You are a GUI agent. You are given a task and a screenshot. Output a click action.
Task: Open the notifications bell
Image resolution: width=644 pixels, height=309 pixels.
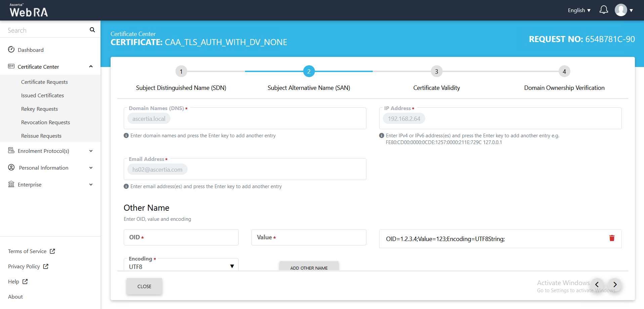(603, 10)
